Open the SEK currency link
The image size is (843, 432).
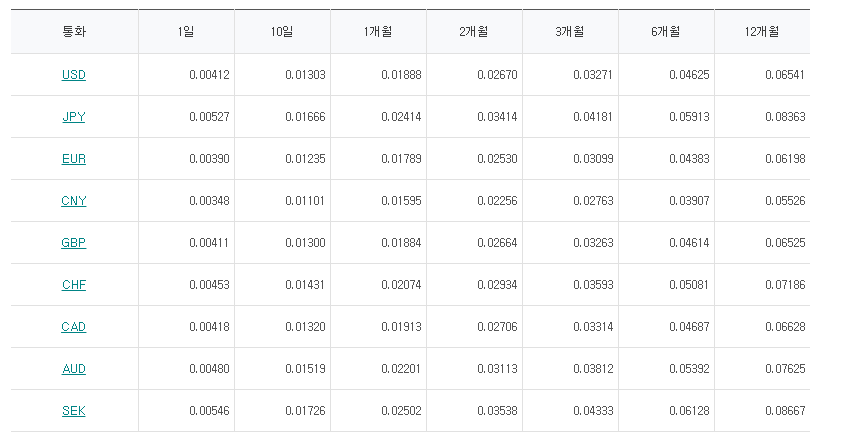[74, 411]
